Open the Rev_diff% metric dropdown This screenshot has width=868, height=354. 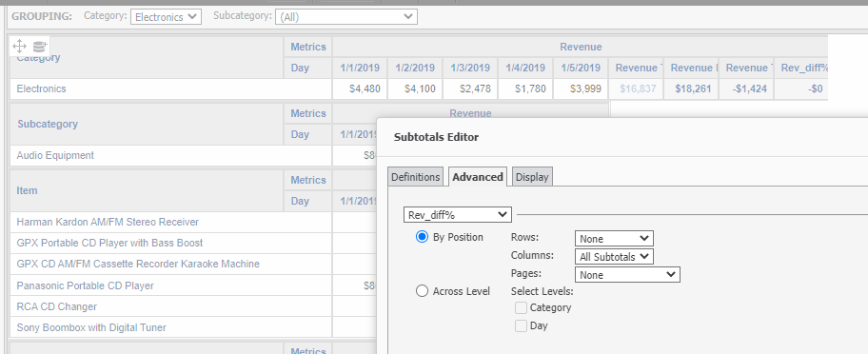point(457,214)
